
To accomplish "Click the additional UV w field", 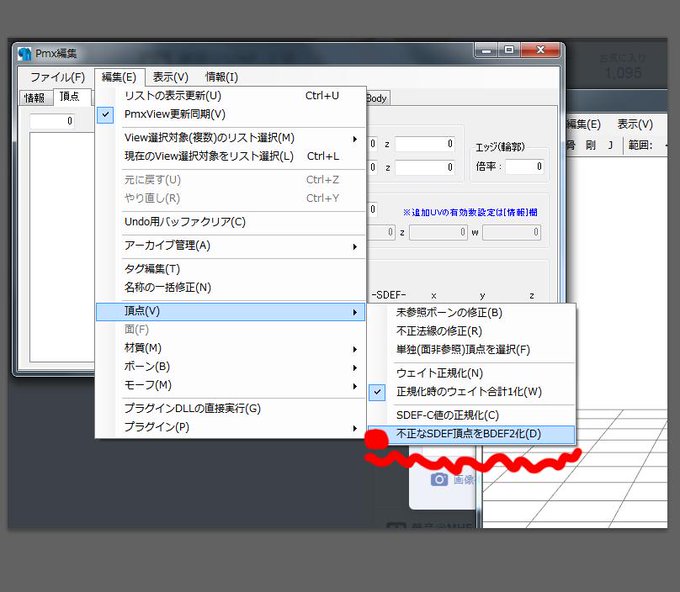I will point(511,233).
